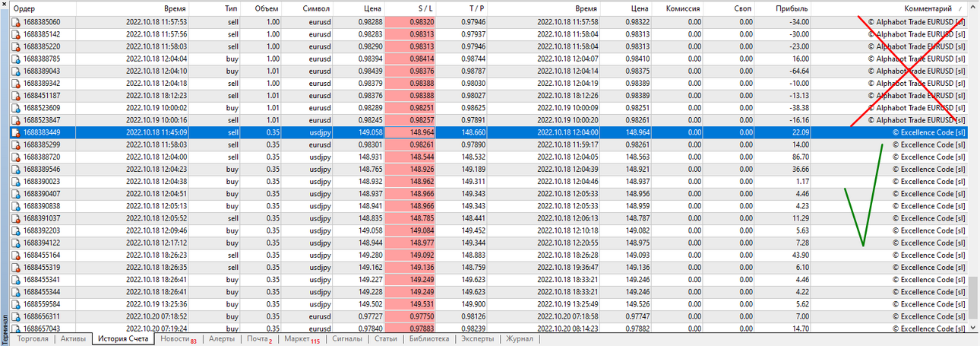Open the Алерты tab
This screenshot has width=980, height=346.
[x=222, y=339]
